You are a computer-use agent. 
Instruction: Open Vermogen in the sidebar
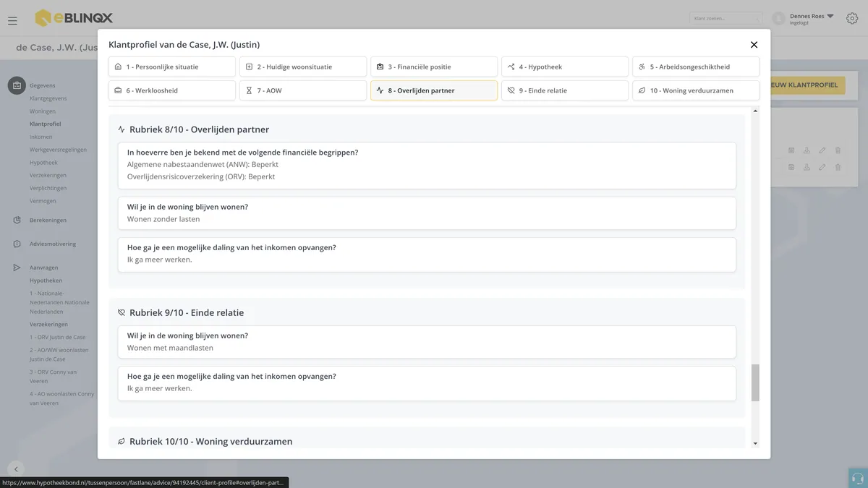point(43,201)
